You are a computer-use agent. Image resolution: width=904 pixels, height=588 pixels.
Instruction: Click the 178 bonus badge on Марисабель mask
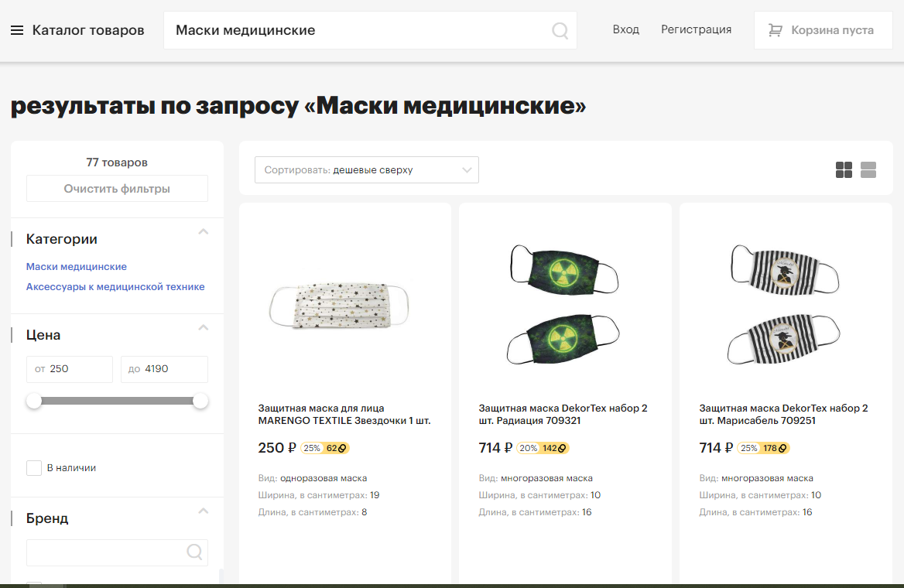[775, 448]
